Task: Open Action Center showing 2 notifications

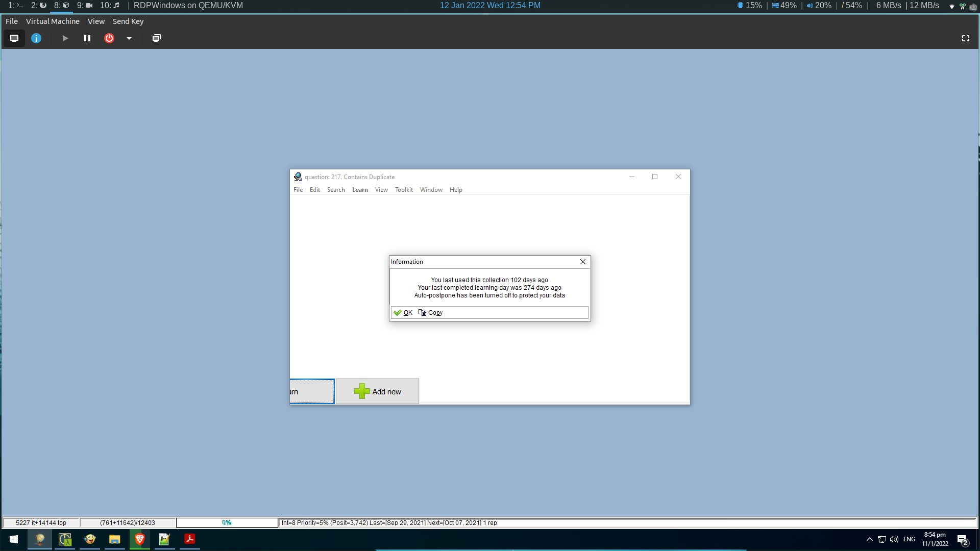Action: coord(964,540)
